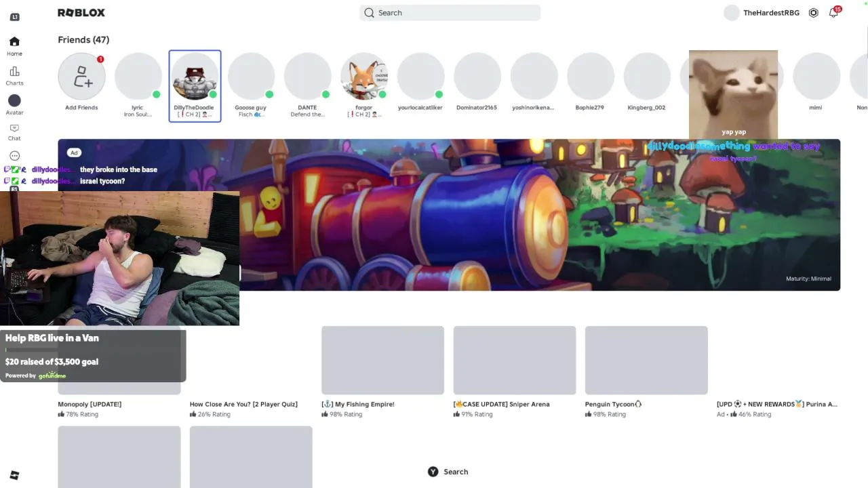Select friend lyric's avatar
Screen dimensions: 868x488
138,77
